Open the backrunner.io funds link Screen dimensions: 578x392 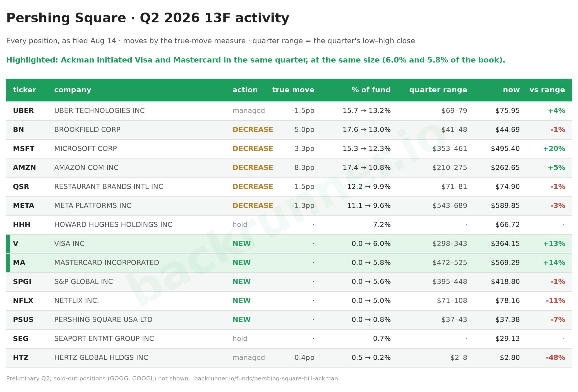266,379
